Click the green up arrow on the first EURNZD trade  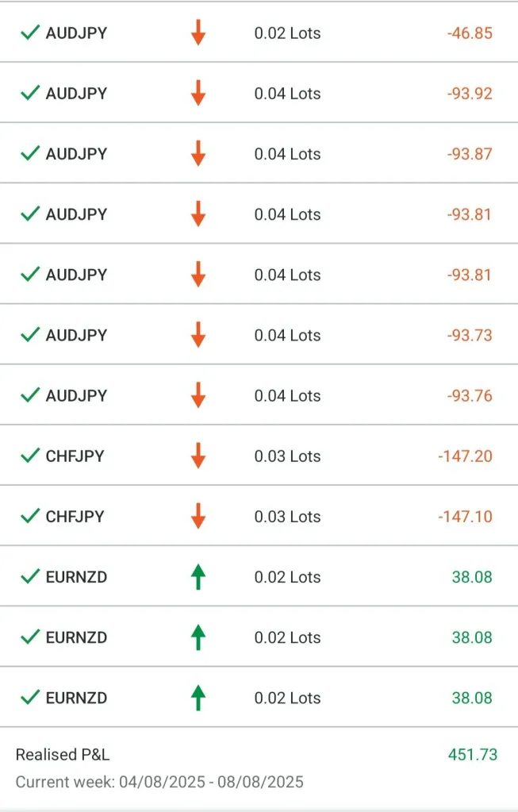coord(198,577)
